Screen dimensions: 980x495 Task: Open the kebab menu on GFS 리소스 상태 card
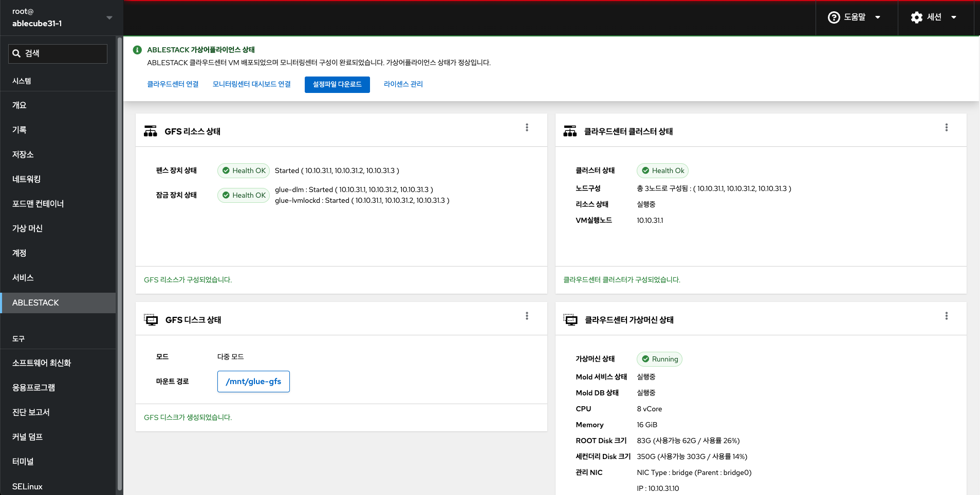(526, 127)
